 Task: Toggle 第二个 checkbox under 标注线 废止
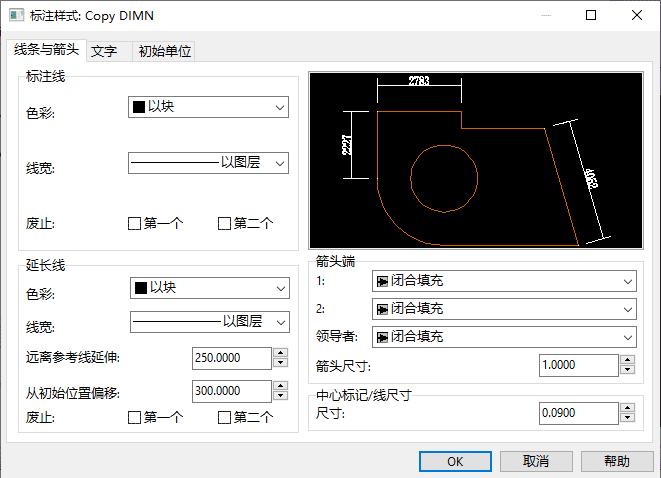225,224
